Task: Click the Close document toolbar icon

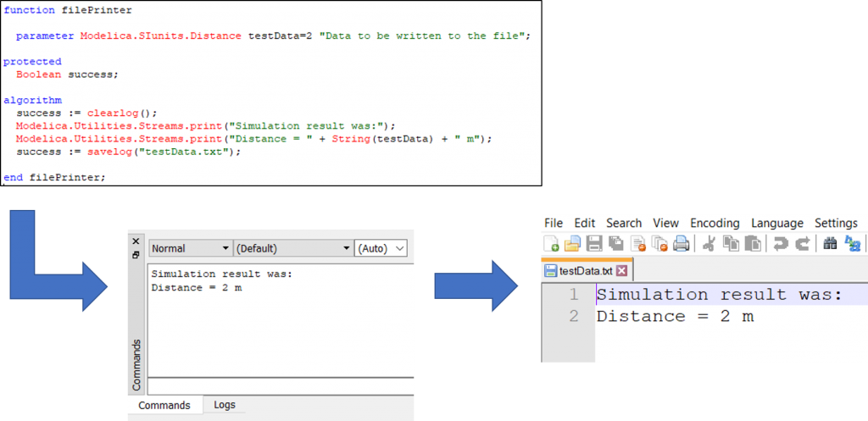Action: [x=638, y=243]
